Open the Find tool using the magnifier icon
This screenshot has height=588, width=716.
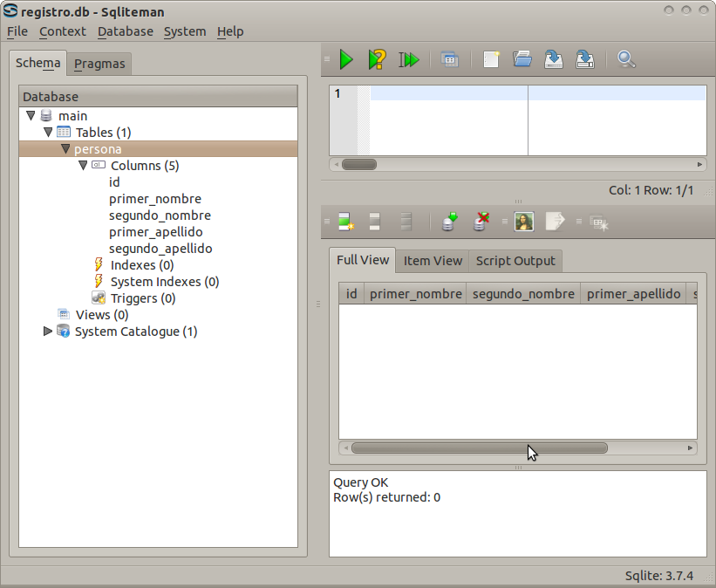pos(626,59)
